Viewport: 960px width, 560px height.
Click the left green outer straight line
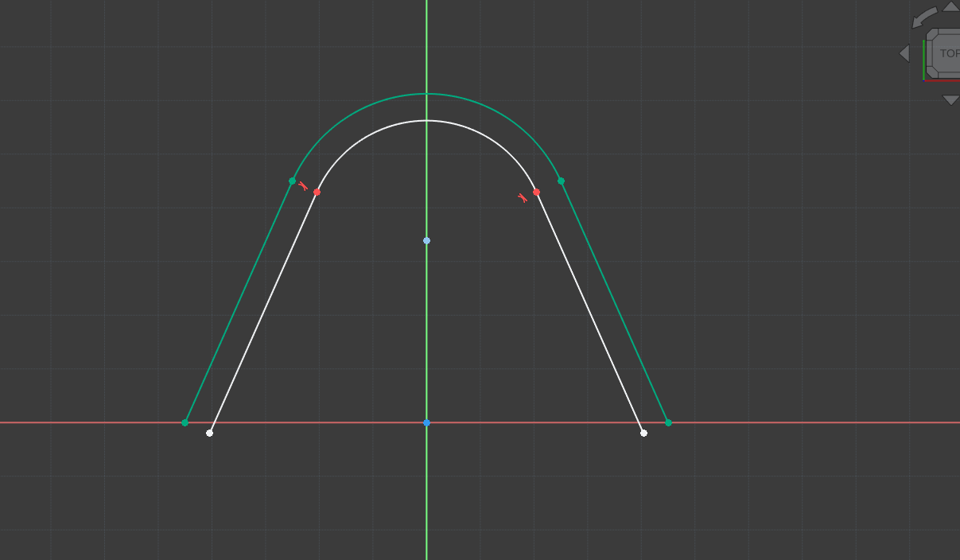239,301
